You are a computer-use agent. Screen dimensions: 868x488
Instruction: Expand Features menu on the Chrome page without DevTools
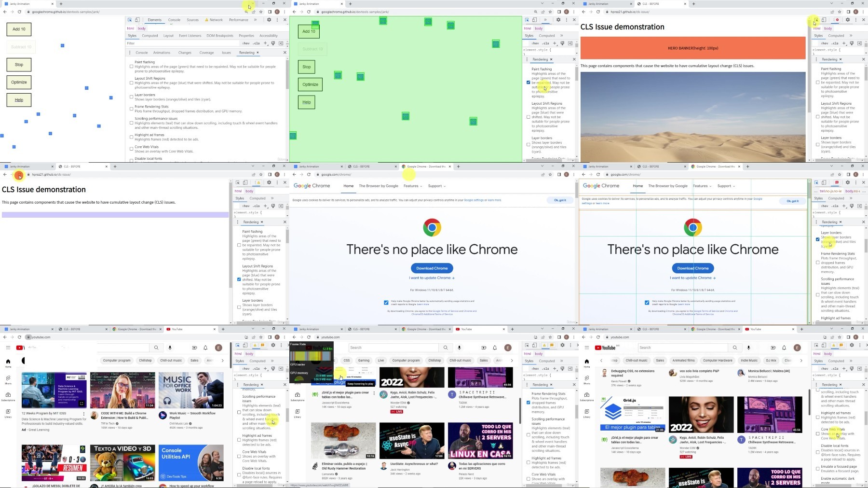tap(412, 186)
